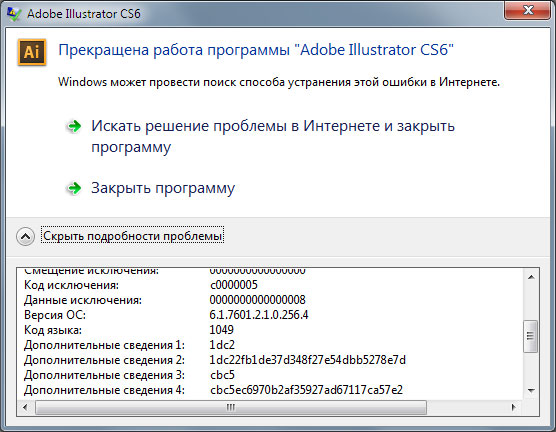Select the Версия ОС label
This screenshot has height=432, width=556.
[55, 315]
